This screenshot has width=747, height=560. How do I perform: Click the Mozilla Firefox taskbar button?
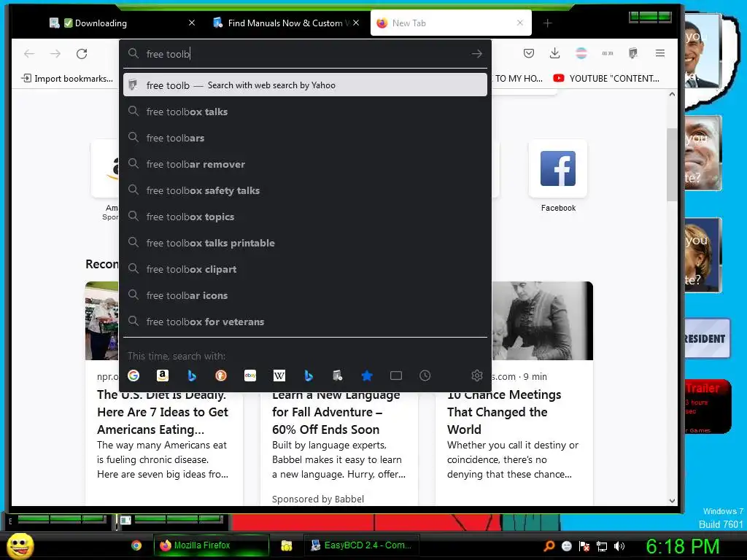coord(211,545)
